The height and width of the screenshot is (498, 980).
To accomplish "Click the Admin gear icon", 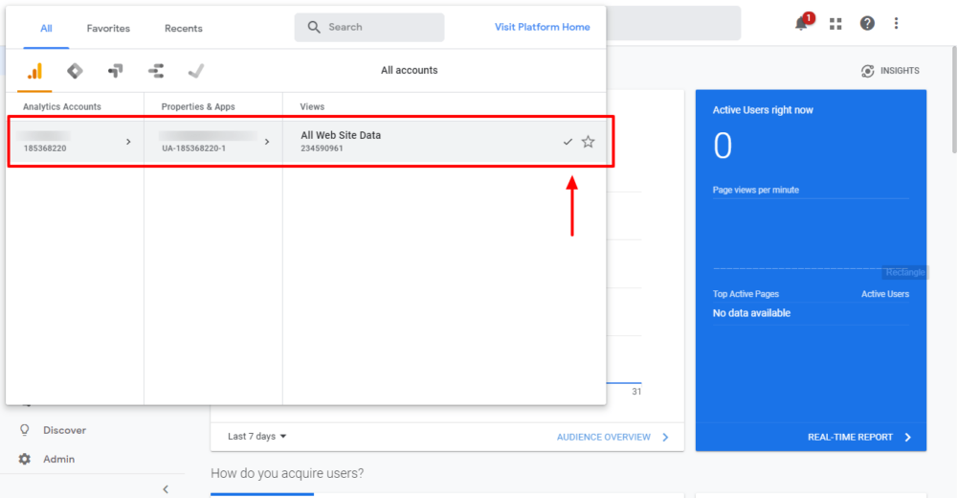I will pos(25,460).
